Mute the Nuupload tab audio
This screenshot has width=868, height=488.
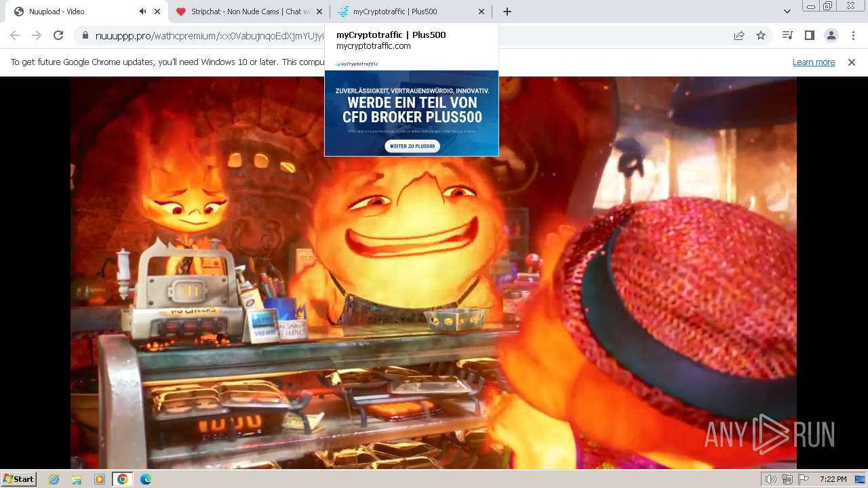(x=142, y=12)
